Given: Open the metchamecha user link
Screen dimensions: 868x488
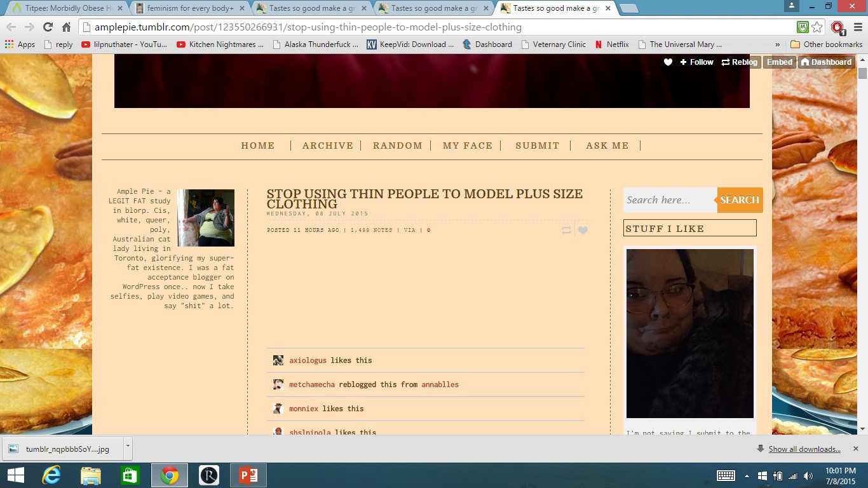Looking at the screenshot, I should [312, 384].
